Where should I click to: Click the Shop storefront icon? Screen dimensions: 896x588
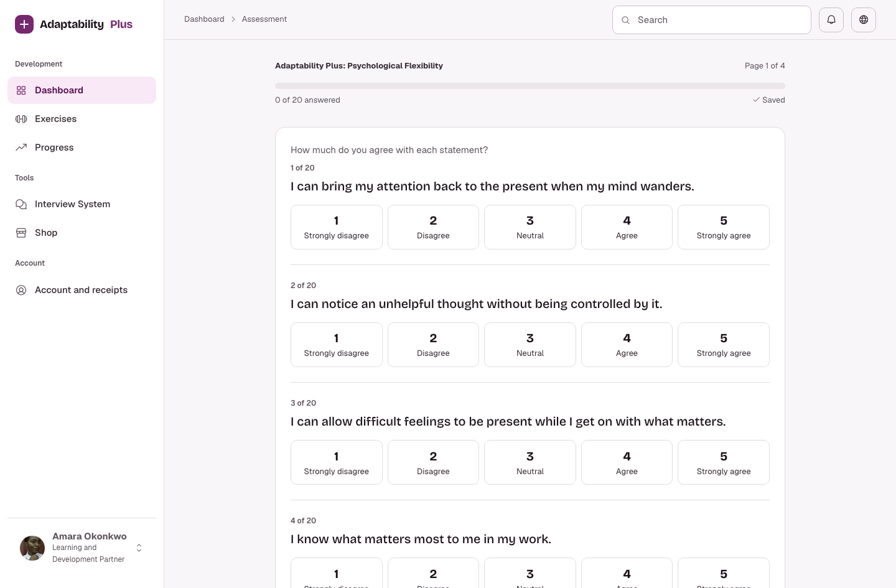click(21, 233)
